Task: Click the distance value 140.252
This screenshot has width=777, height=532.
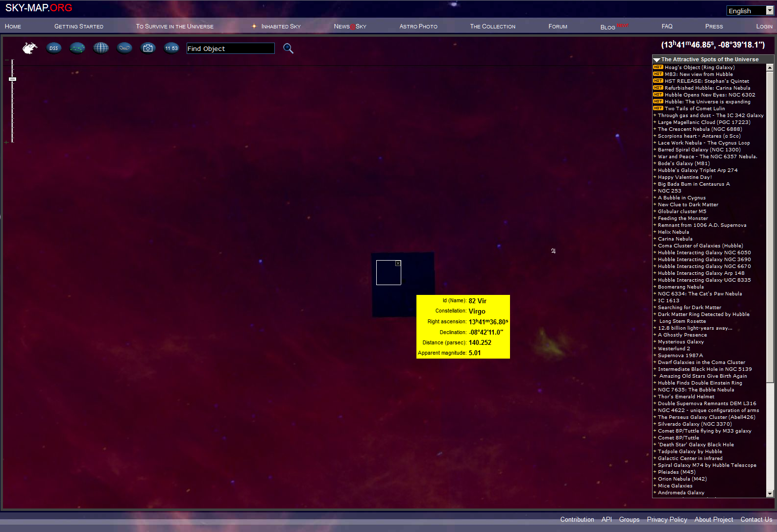Action: tap(480, 342)
